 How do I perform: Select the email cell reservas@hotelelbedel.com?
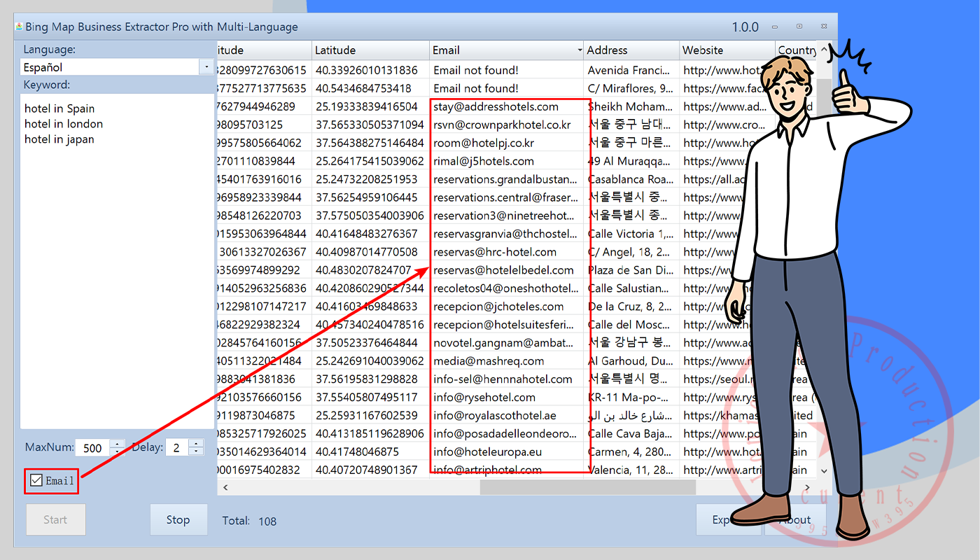(507, 270)
